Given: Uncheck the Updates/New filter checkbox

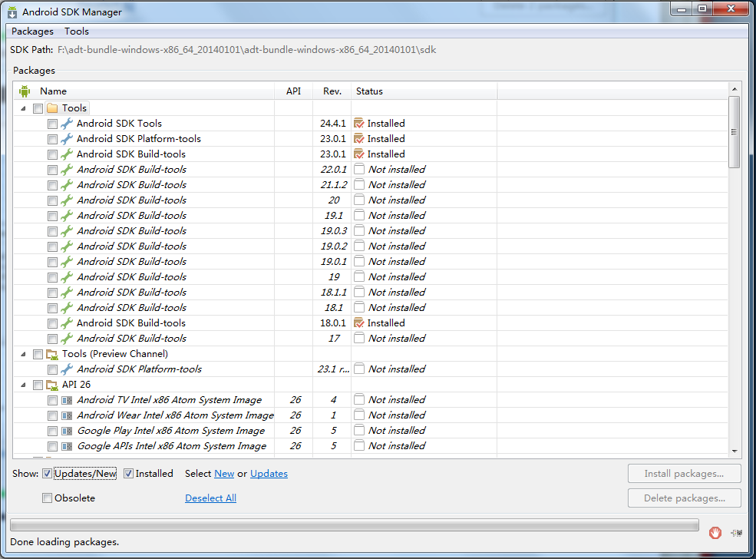Looking at the screenshot, I should [47, 474].
